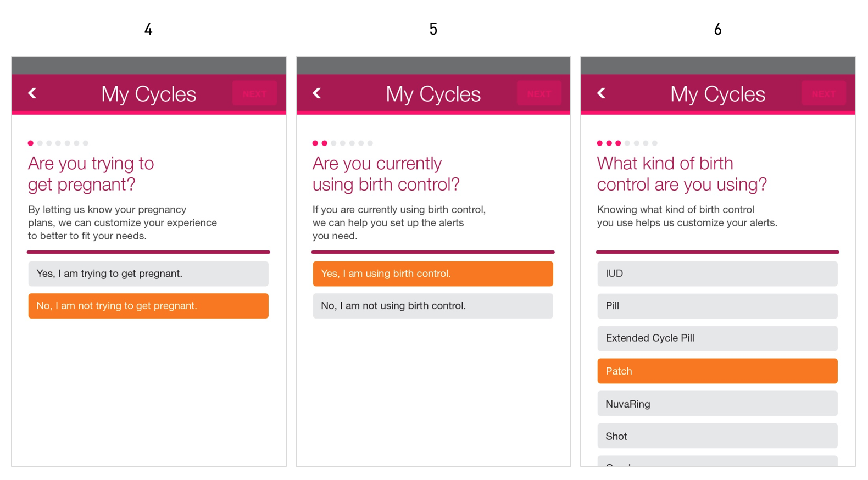Viewport: 868px width, 480px height.
Task: Tap NEXT on the pregnancy question screen
Action: click(x=254, y=93)
